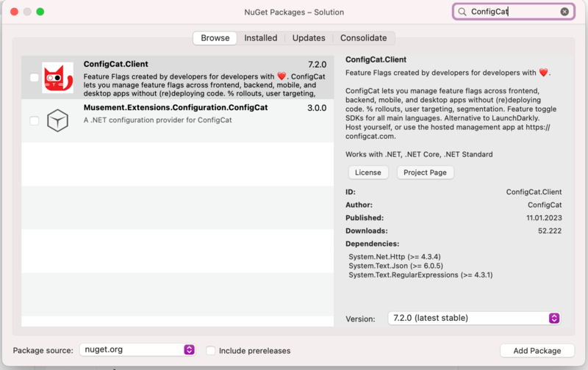The height and width of the screenshot is (370, 588).
Task: Tick the Musement.Extensions.Configuration.ConfigCat checkbox
Action: (34, 120)
